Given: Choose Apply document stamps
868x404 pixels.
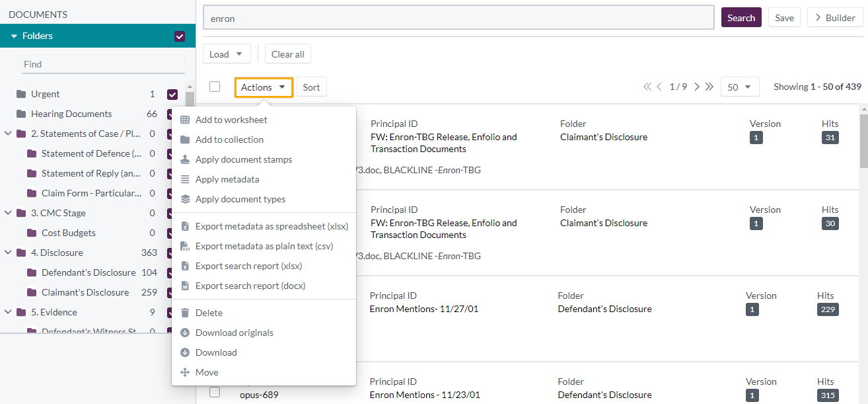Looking at the screenshot, I should [264, 159].
